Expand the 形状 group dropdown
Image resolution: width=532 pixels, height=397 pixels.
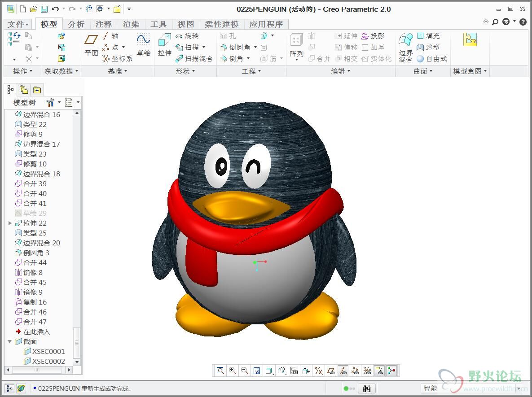[x=185, y=71]
